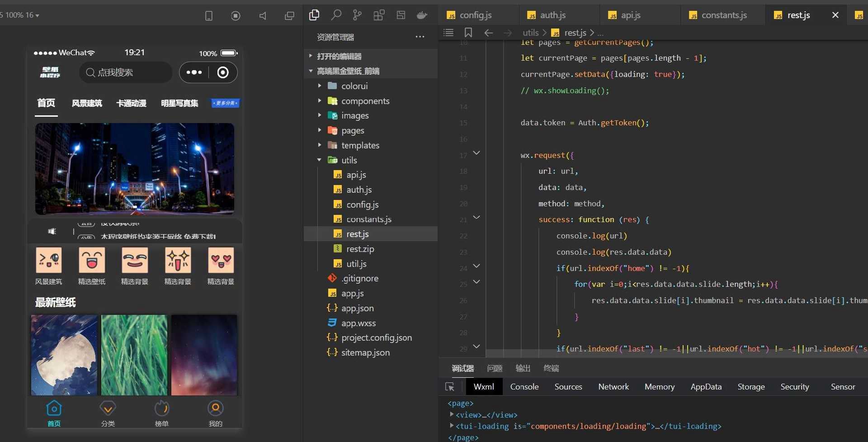Tap the mini program close circle button
The image size is (868, 442).
click(x=223, y=72)
